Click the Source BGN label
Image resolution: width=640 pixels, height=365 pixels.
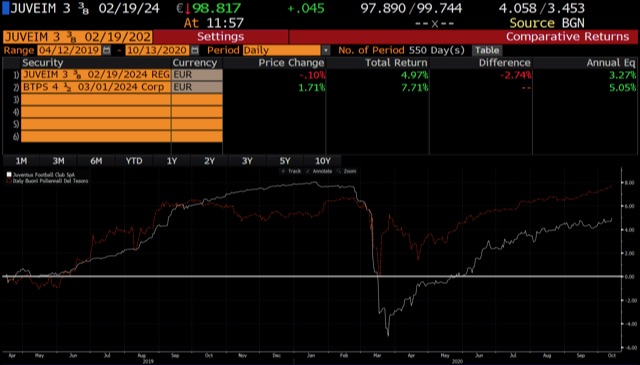[x=547, y=23]
